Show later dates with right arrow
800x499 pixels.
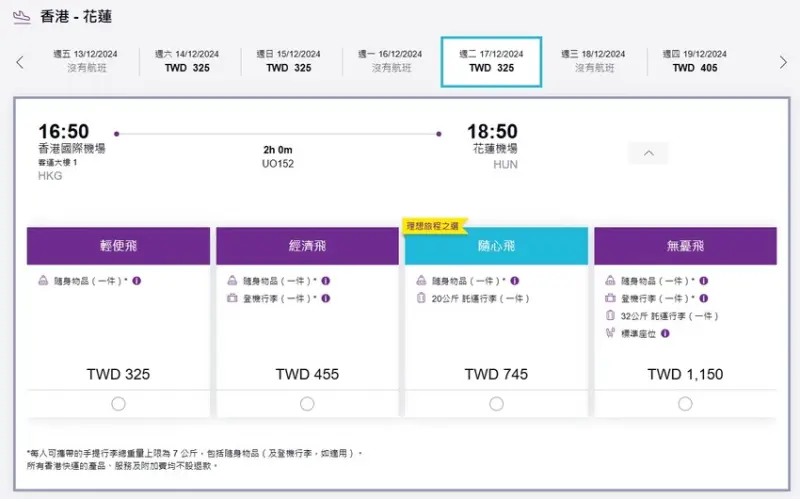(783, 62)
